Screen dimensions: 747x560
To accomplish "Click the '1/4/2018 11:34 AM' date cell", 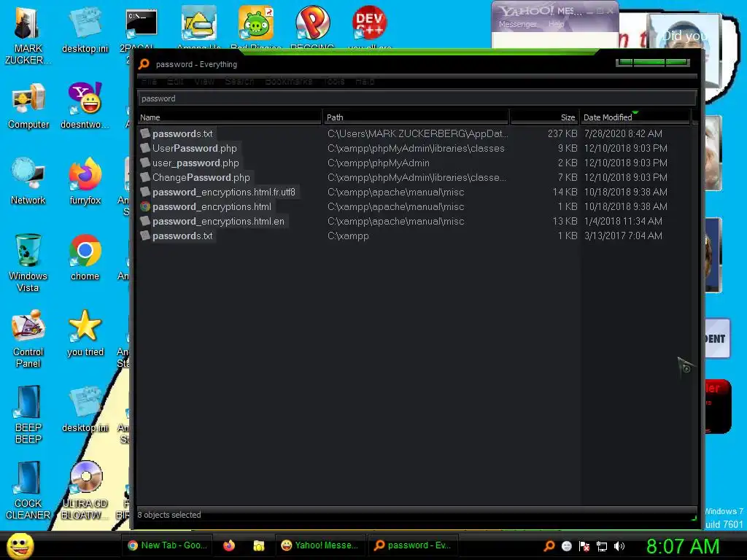I will click(x=623, y=222).
